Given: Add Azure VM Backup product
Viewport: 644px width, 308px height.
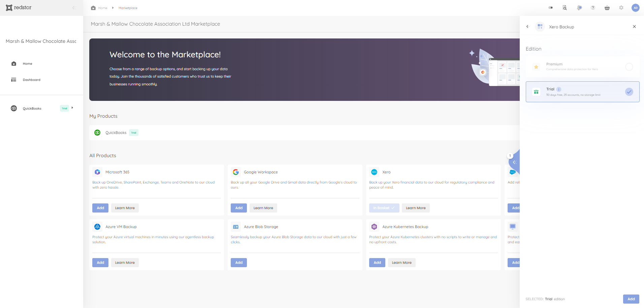Looking at the screenshot, I should [x=100, y=263].
